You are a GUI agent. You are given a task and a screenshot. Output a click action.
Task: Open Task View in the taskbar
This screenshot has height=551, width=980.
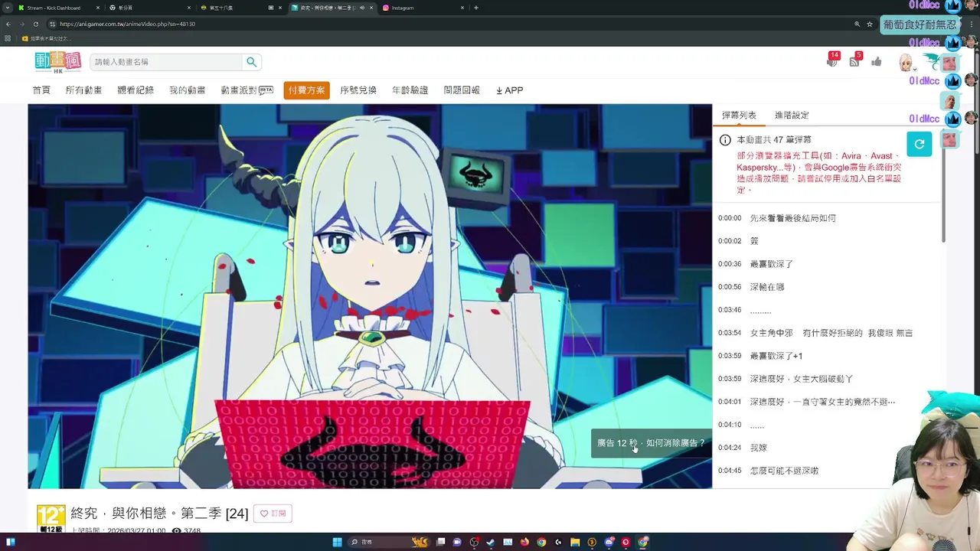click(x=441, y=543)
